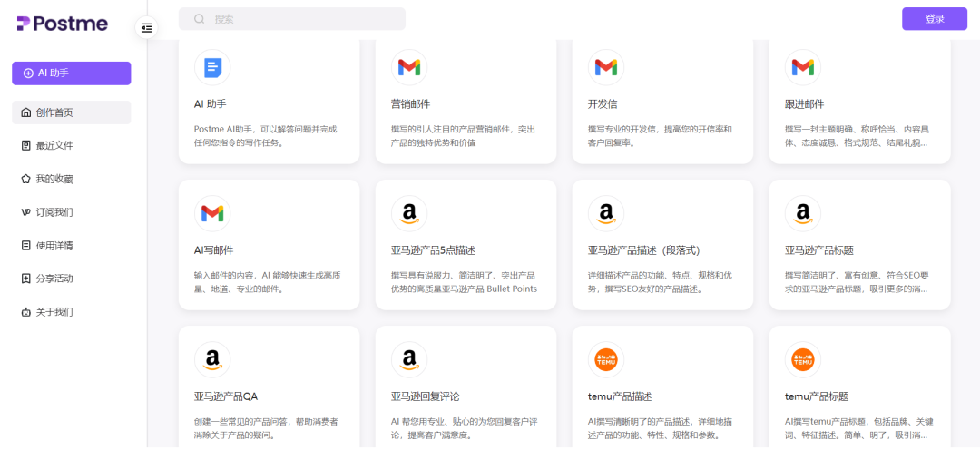This screenshot has height=450, width=980.
Task: Click the Postme logo
Action: tap(63, 24)
